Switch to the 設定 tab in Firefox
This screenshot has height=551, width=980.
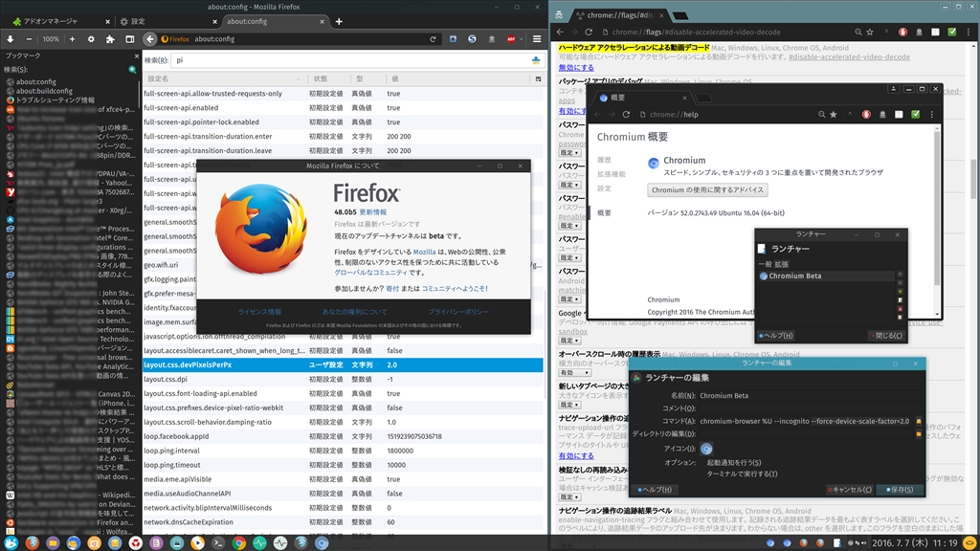(139, 21)
